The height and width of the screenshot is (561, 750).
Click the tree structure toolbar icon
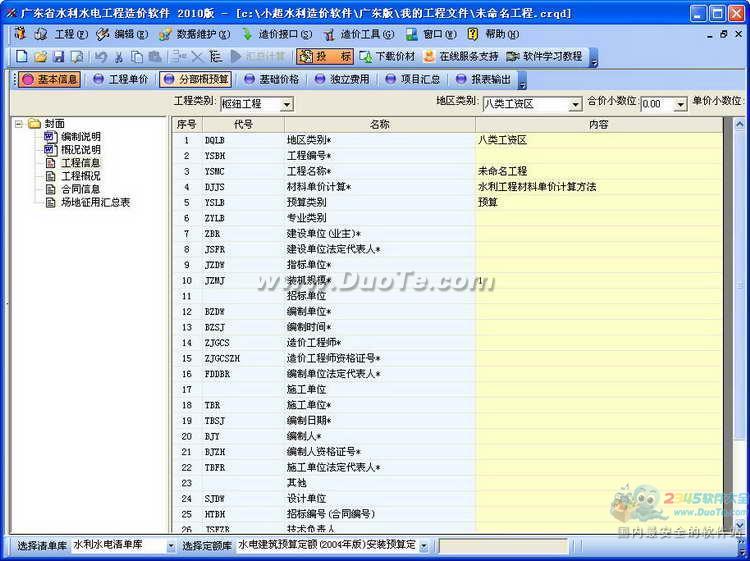(216, 57)
